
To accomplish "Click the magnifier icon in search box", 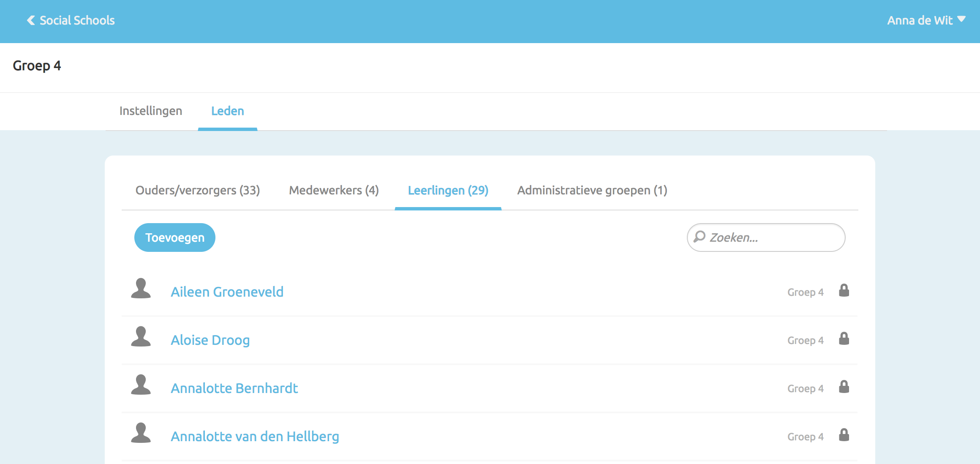I will point(700,237).
